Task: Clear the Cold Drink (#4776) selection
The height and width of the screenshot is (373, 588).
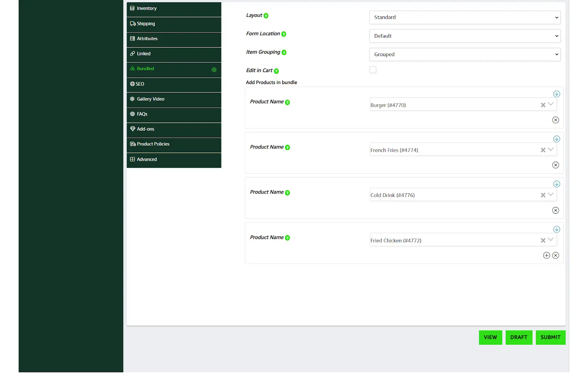Action: (x=543, y=195)
